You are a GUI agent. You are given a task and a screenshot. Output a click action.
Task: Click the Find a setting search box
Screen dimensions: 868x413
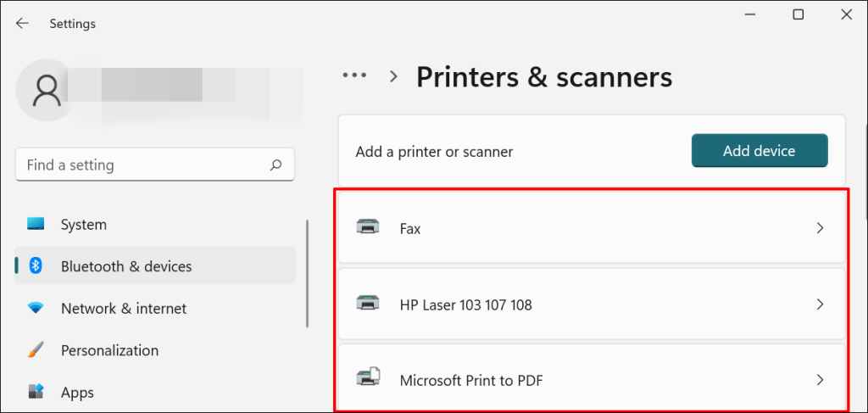pos(144,165)
